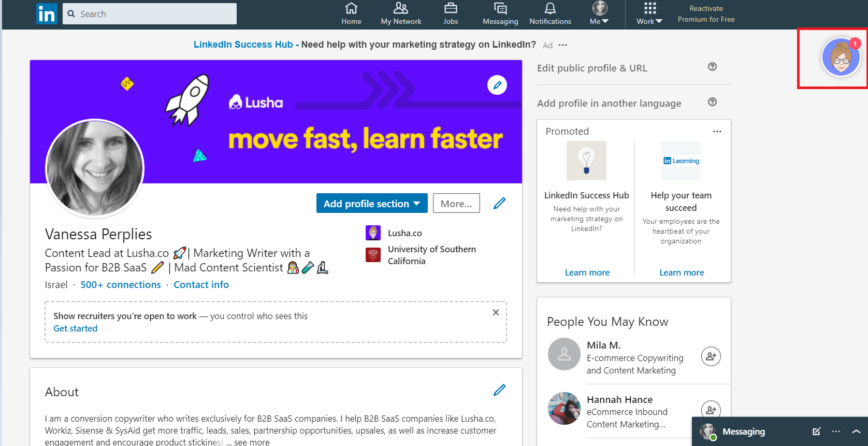Open Vanessa's profile photo
The height and width of the screenshot is (446, 868).
pos(95,168)
